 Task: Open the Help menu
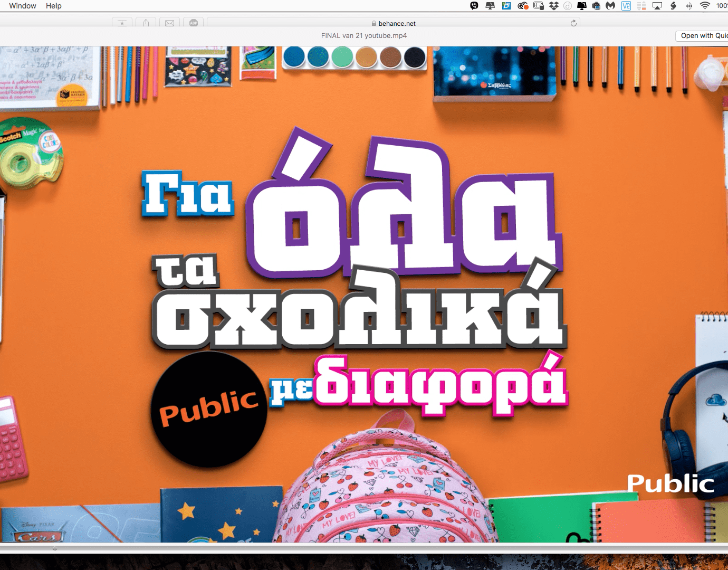[54, 6]
